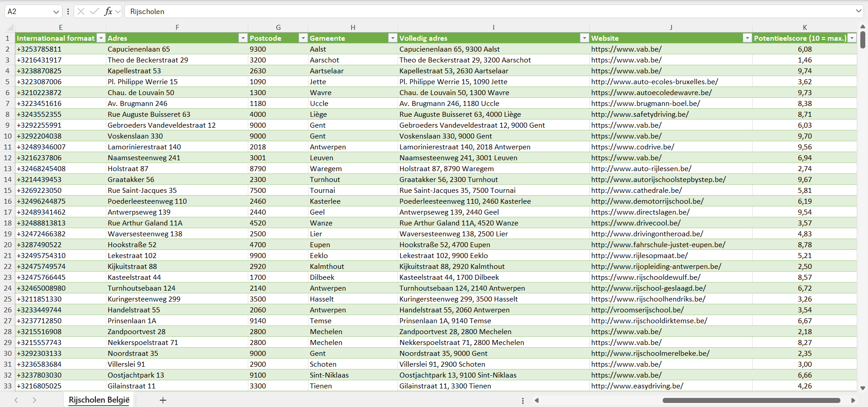Add a new sheet with plus icon

pos(163,400)
